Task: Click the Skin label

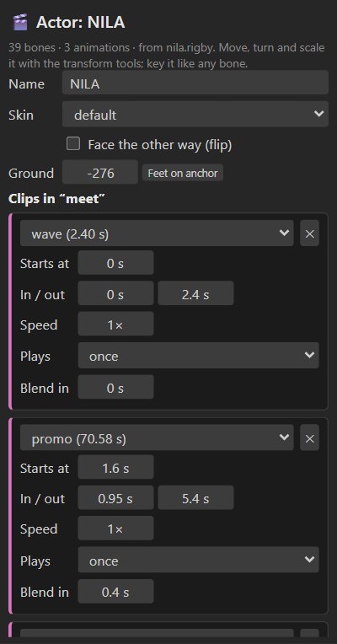Action: (x=21, y=115)
